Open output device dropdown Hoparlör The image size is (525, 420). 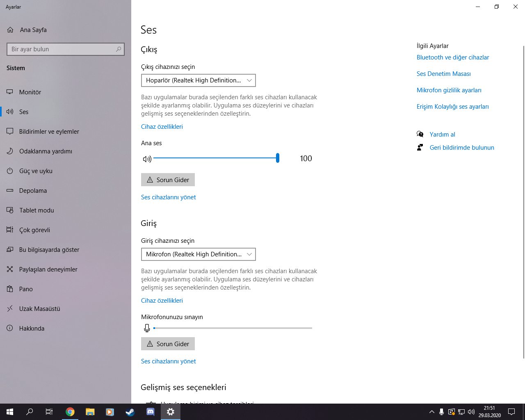pyautogui.click(x=199, y=80)
